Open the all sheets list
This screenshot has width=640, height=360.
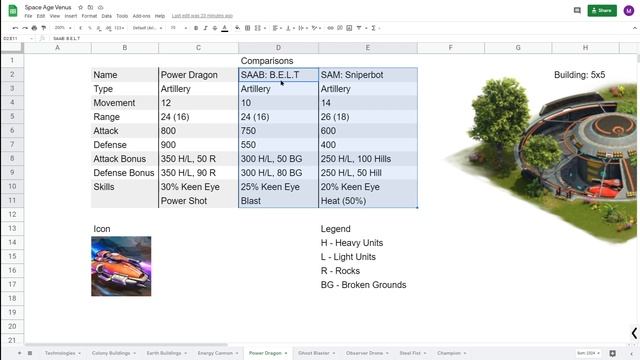[30, 353]
